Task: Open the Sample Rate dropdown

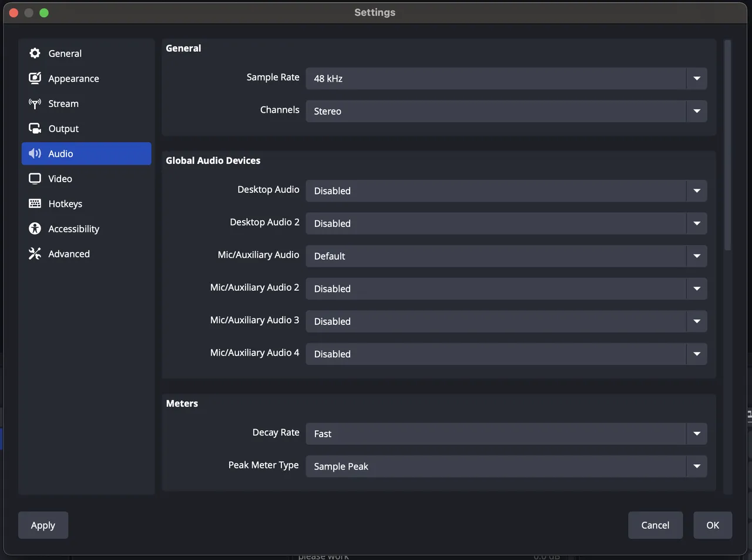Action: coord(506,79)
